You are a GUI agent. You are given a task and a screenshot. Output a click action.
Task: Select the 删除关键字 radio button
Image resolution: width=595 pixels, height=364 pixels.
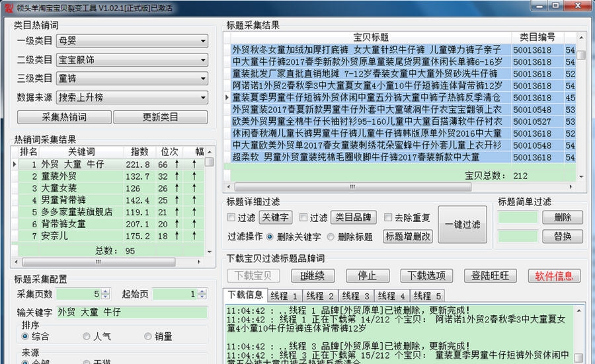(x=270, y=237)
